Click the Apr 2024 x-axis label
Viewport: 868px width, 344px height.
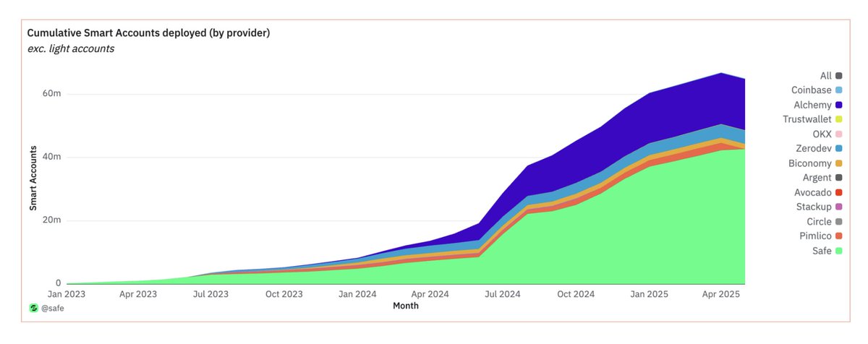coord(430,295)
